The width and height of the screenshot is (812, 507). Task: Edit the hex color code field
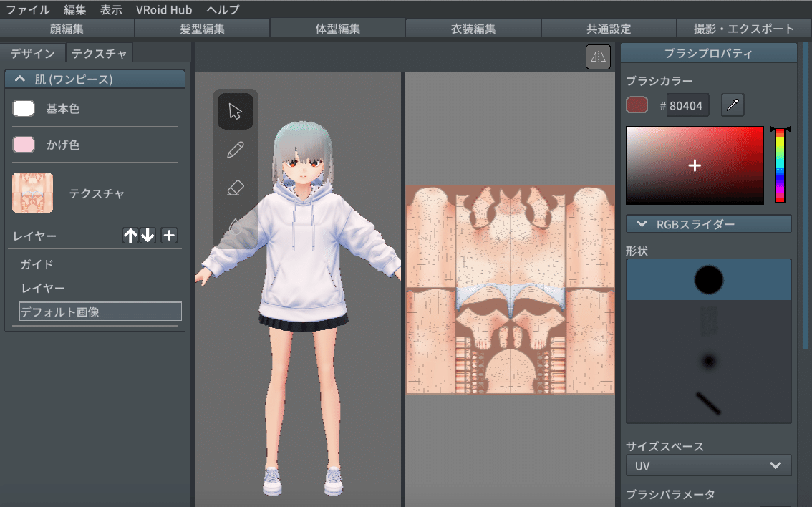(687, 106)
